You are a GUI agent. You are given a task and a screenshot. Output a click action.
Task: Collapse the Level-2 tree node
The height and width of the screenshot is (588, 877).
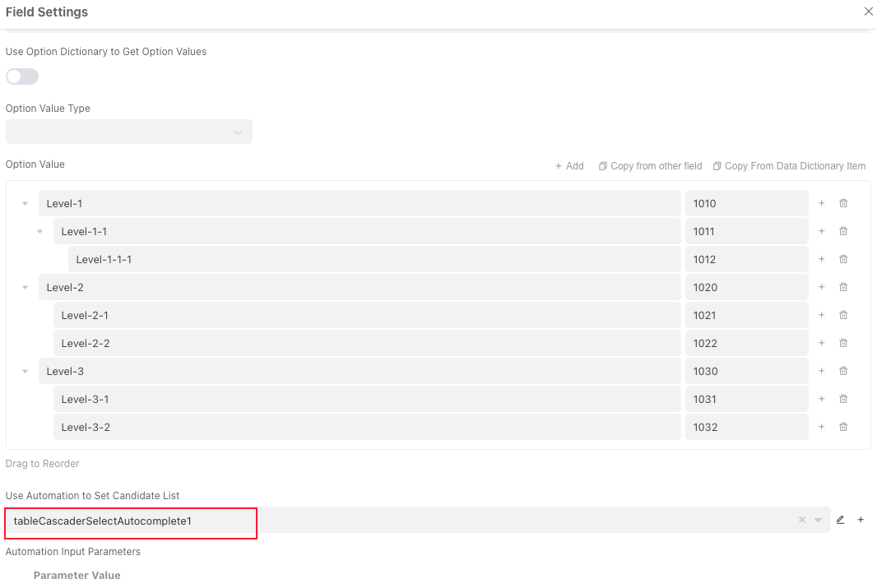25,287
